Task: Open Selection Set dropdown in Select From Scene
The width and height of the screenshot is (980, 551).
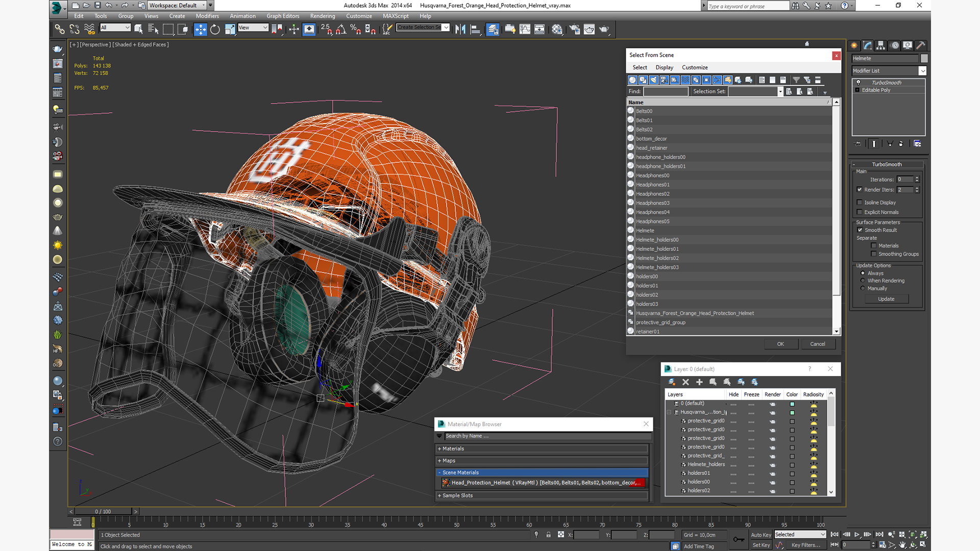Action: 780,92
